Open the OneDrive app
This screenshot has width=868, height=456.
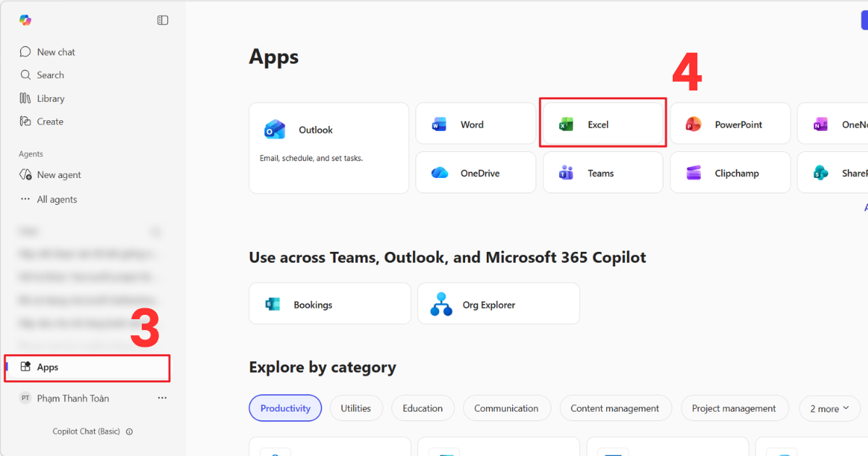475,173
